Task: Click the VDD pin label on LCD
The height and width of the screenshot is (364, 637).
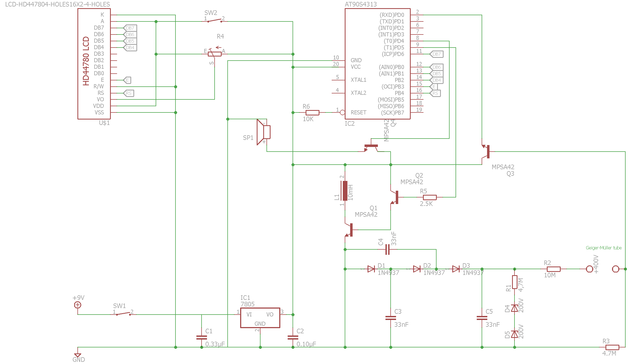Action: click(x=98, y=106)
